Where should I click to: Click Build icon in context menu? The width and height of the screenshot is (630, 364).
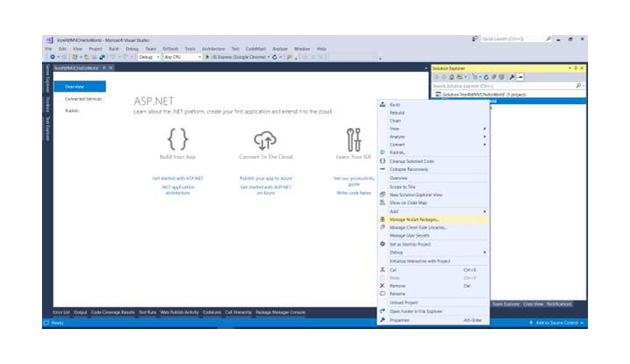point(382,104)
